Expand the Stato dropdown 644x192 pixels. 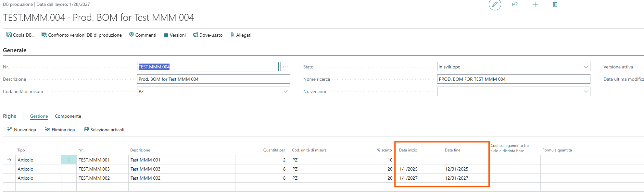point(586,67)
